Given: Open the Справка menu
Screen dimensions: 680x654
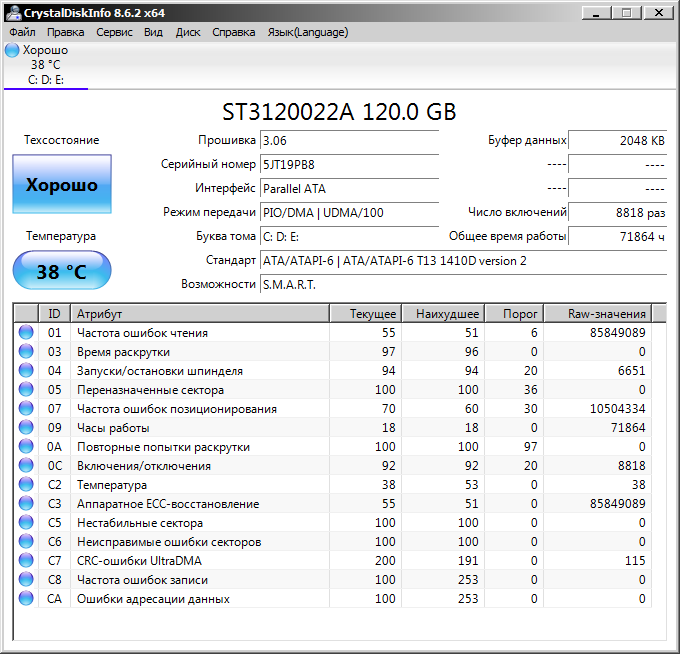Looking at the screenshot, I should 233,32.
